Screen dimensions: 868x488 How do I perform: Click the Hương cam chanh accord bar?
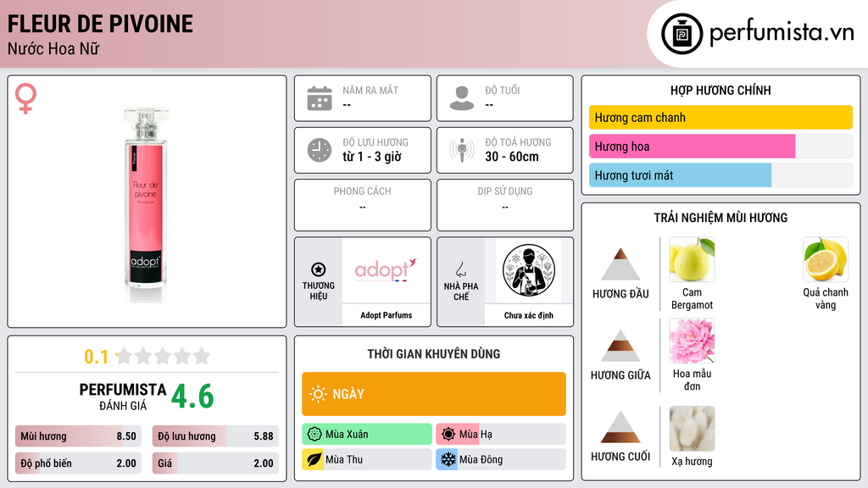(x=721, y=117)
